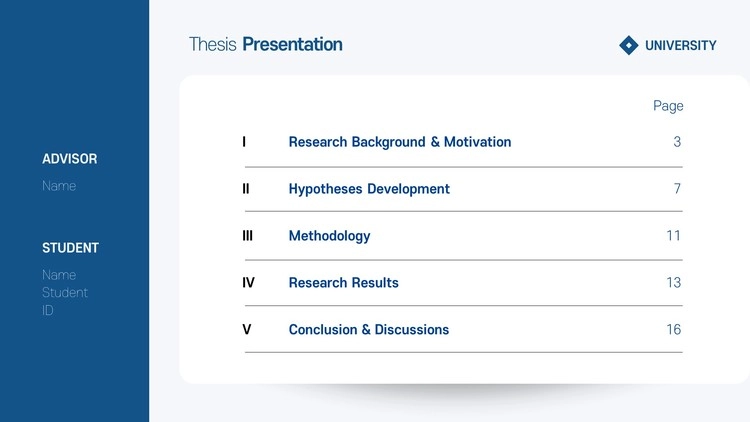Click the ADVISOR heading in the sidebar

point(70,159)
